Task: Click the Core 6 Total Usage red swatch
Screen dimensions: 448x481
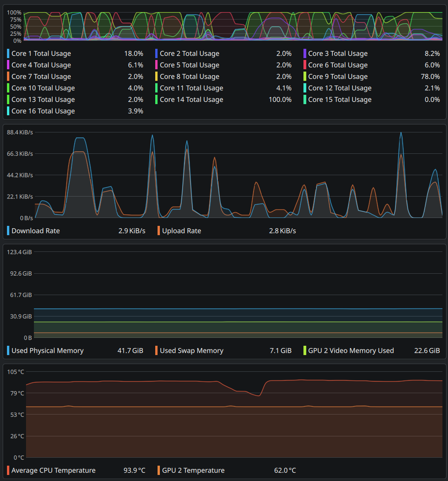Action: (305, 65)
